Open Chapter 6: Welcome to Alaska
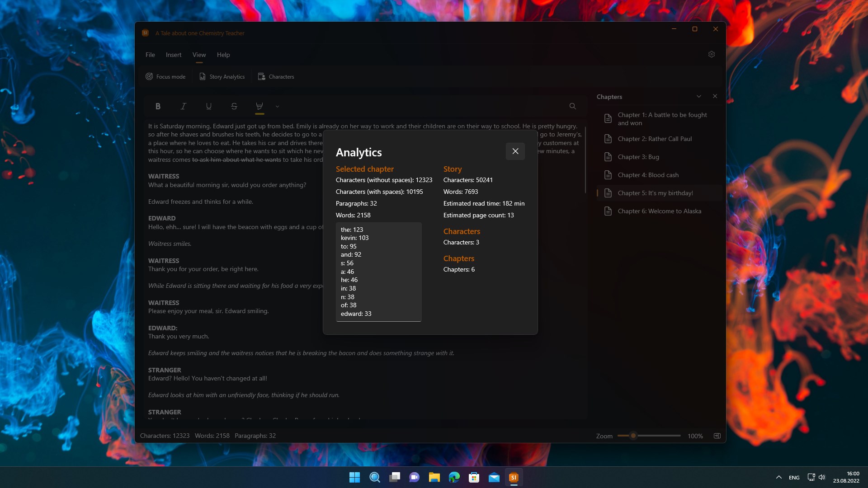Image resolution: width=868 pixels, height=488 pixels. (659, 211)
